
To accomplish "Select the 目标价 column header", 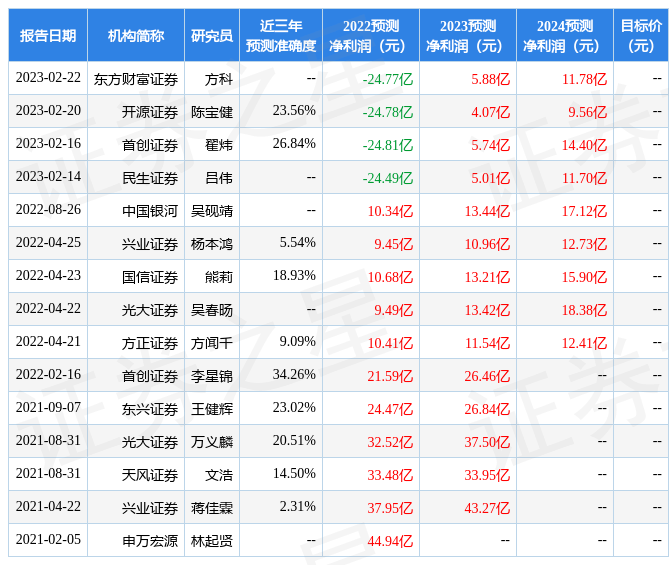I will pyautogui.click(x=641, y=36).
